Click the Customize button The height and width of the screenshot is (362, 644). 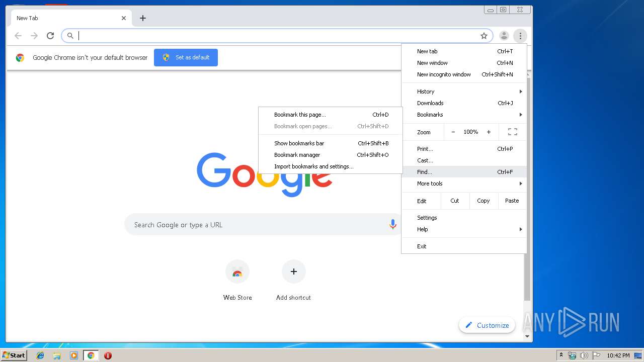click(487, 325)
